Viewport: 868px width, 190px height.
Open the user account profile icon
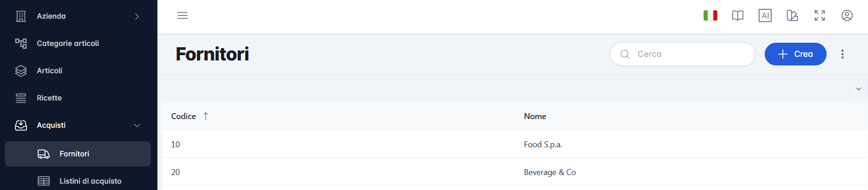coord(847,15)
